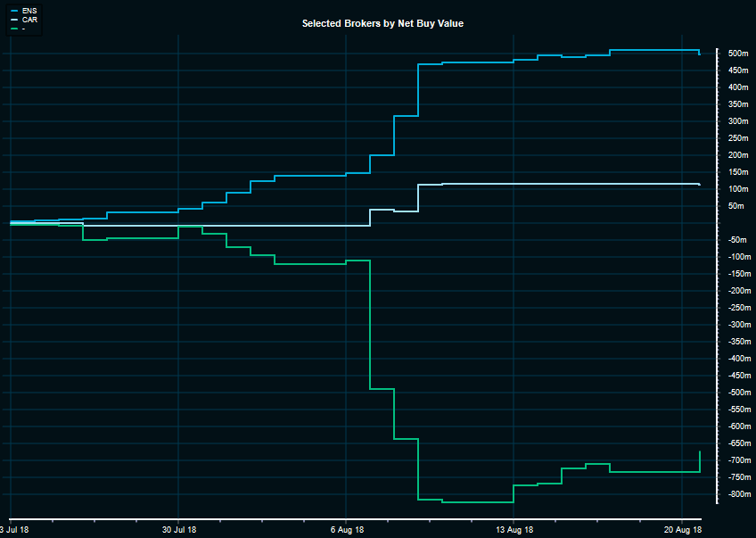The width and height of the screenshot is (756, 538).
Task: Click the 13 Aug 18 axis label
Action: pos(514,529)
